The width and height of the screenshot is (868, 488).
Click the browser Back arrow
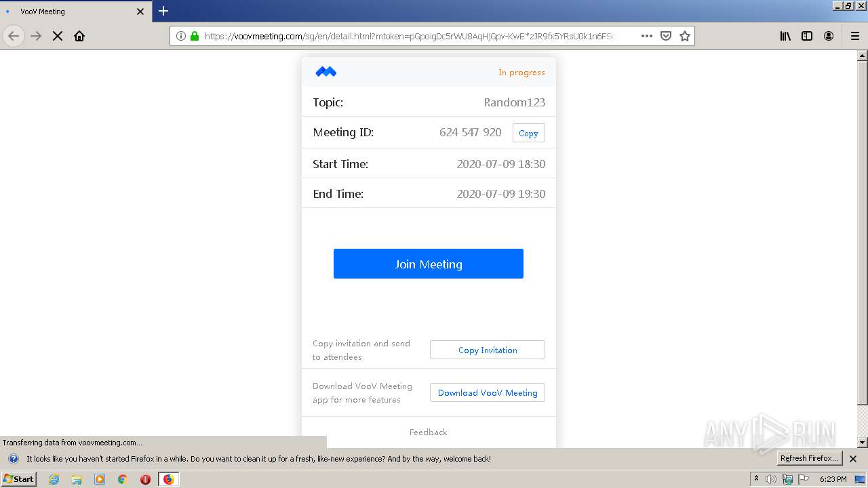tap(14, 36)
